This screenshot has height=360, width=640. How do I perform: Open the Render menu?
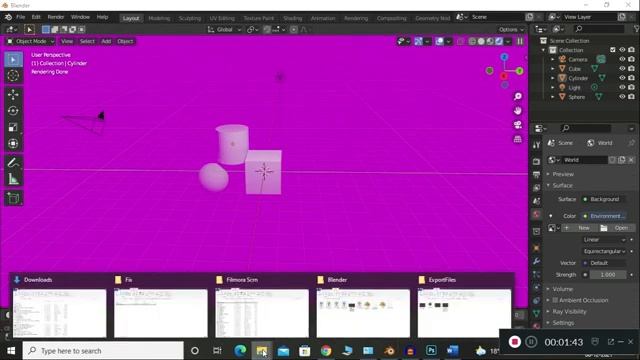[56, 17]
